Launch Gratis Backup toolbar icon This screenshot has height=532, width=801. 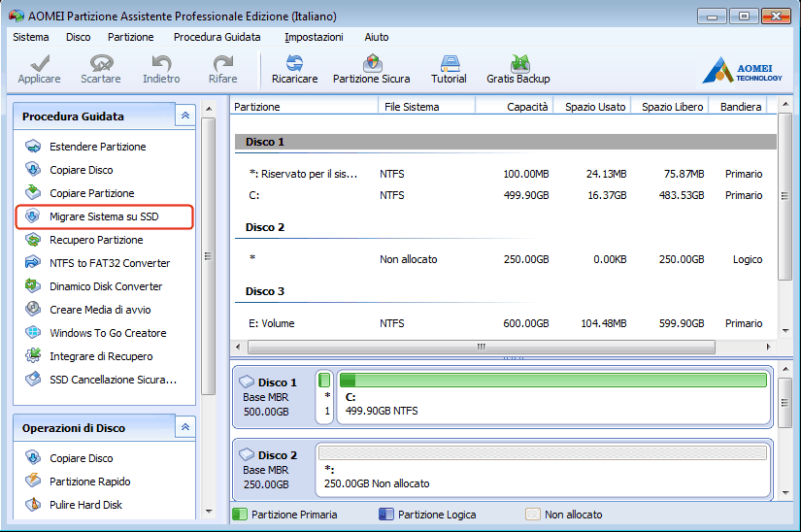pos(519,63)
